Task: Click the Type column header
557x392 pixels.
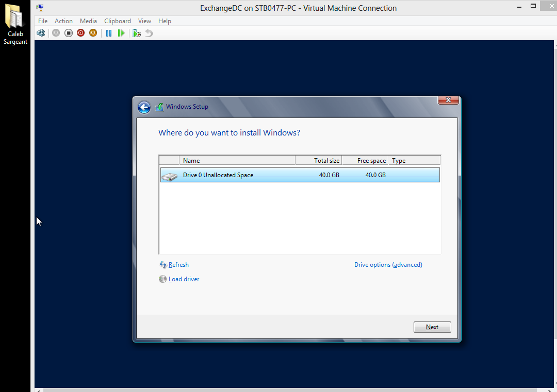Action: click(x=414, y=160)
